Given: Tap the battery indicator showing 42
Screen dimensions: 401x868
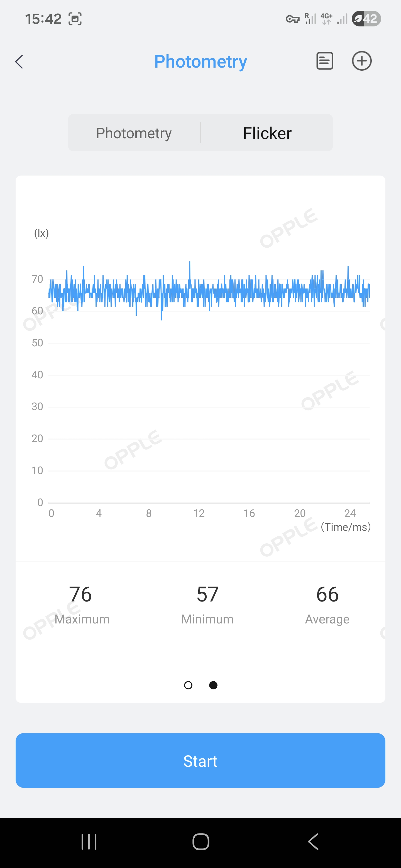Looking at the screenshot, I should (366, 19).
